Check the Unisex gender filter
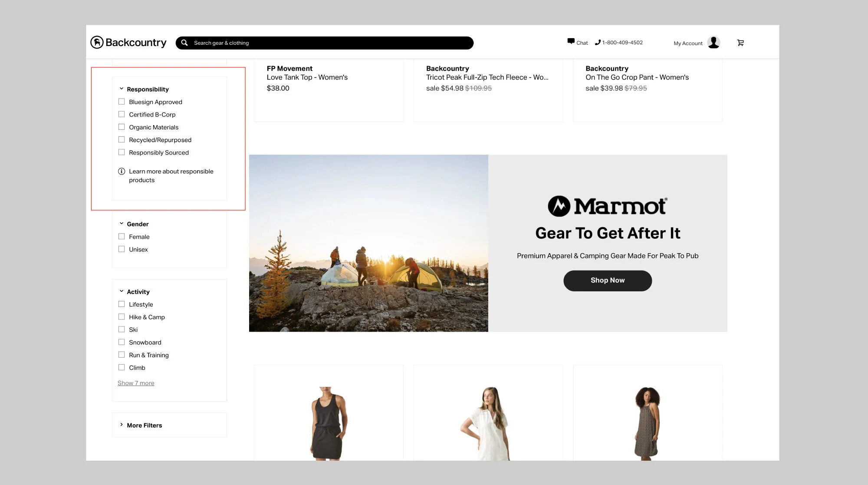 click(122, 249)
